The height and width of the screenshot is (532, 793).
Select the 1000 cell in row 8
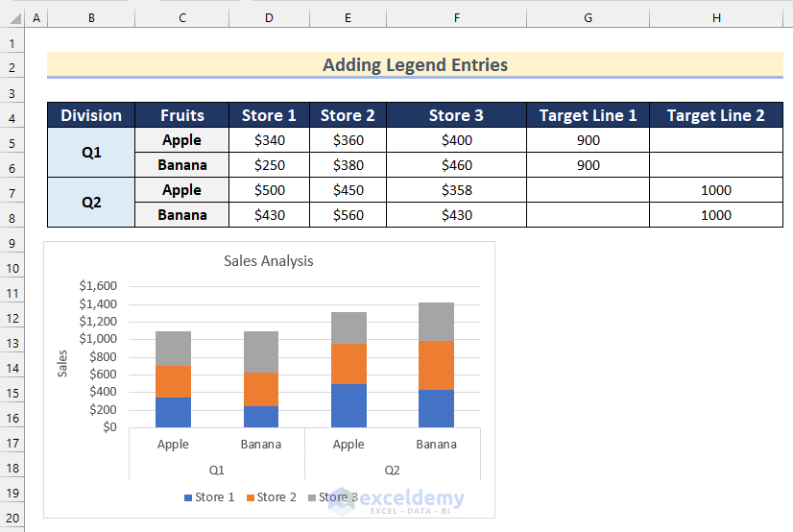coord(716,215)
